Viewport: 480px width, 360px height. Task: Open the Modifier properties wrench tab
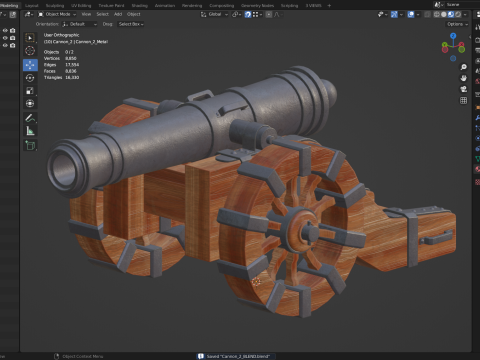point(477,118)
